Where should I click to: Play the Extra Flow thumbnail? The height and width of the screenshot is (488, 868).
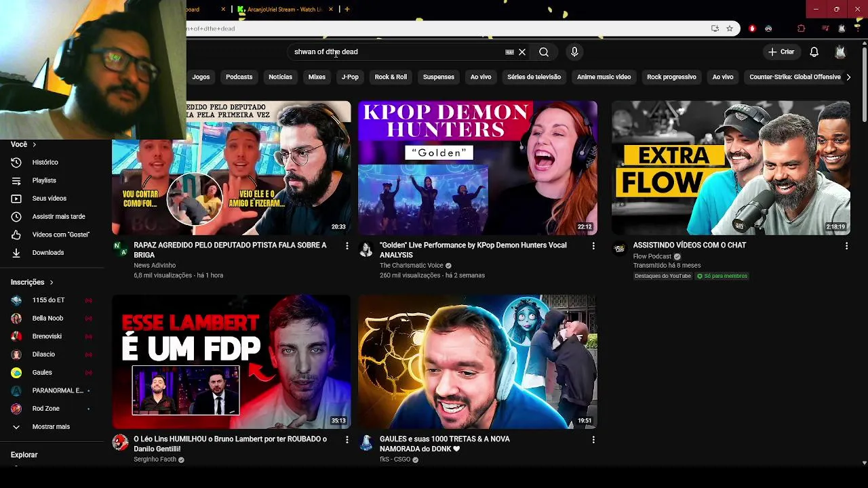pos(731,168)
